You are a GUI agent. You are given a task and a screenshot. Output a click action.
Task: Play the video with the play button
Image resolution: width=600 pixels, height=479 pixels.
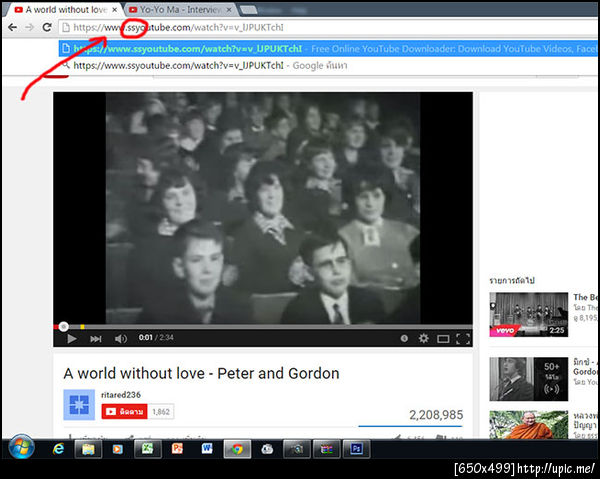[72, 339]
